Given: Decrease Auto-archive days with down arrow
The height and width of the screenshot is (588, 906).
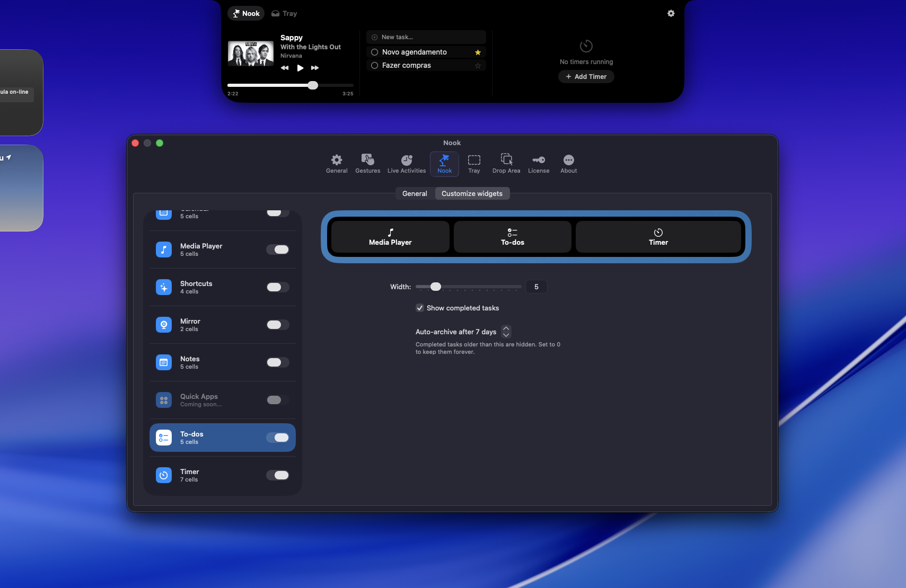Looking at the screenshot, I should click(506, 335).
